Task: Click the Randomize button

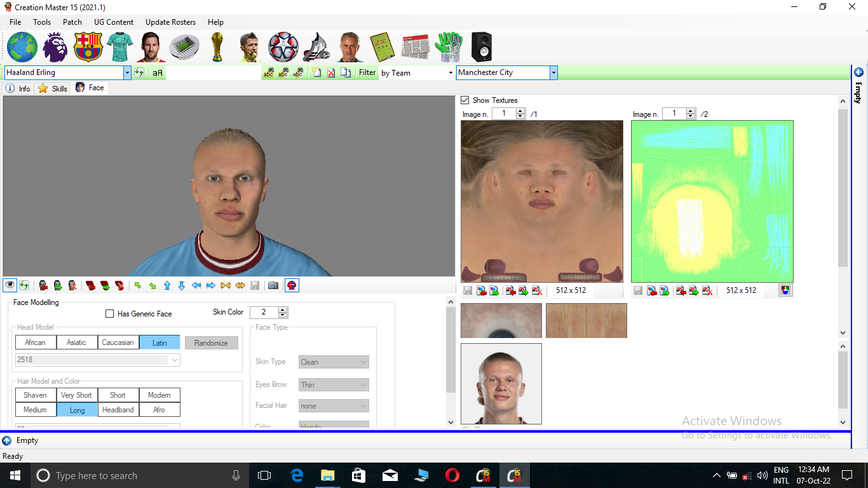Action: pyautogui.click(x=212, y=342)
